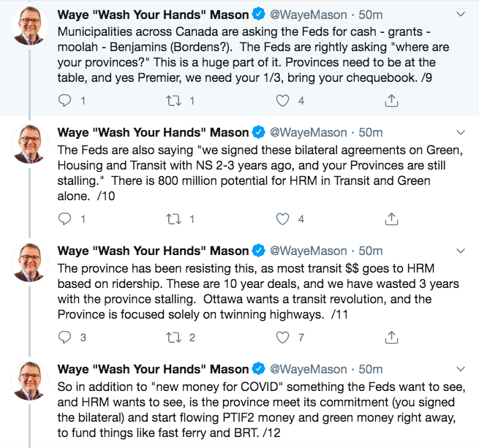
Task: Retweet the /9 tweet about Feds cash
Action: click(x=173, y=100)
